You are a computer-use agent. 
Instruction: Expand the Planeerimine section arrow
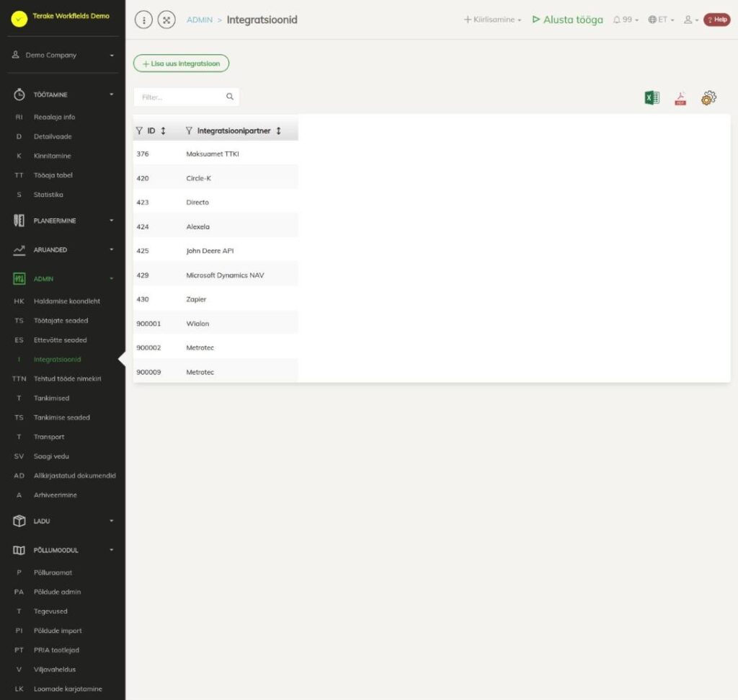(112, 221)
